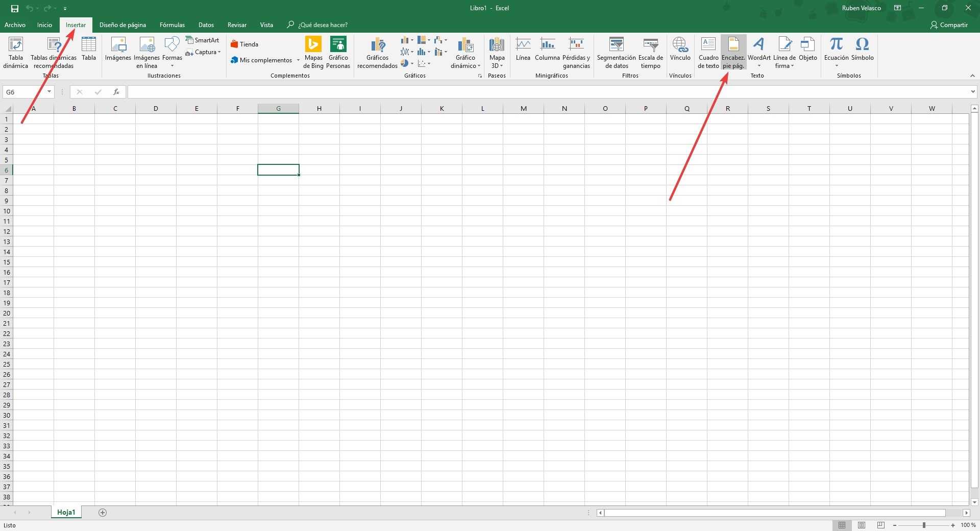Open the Ecuación dropdown
This screenshot has width=980, height=531.
coord(836,52)
